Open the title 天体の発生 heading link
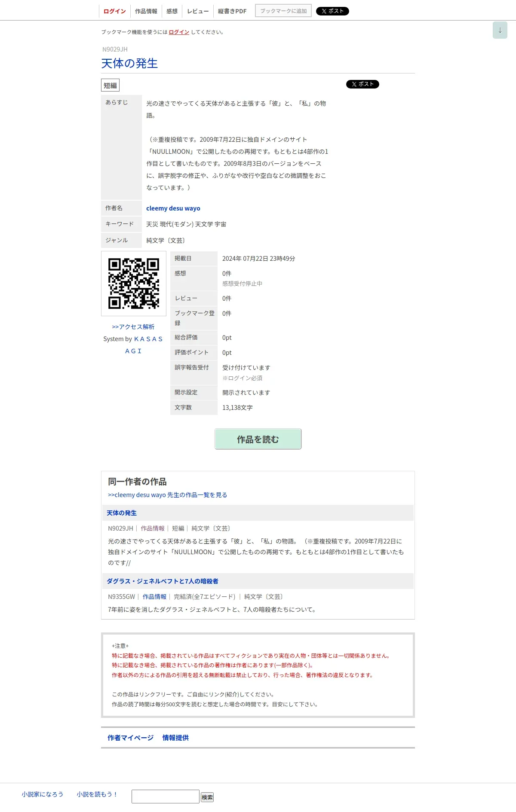This screenshot has height=812, width=516. pyautogui.click(x=129, y=64)
